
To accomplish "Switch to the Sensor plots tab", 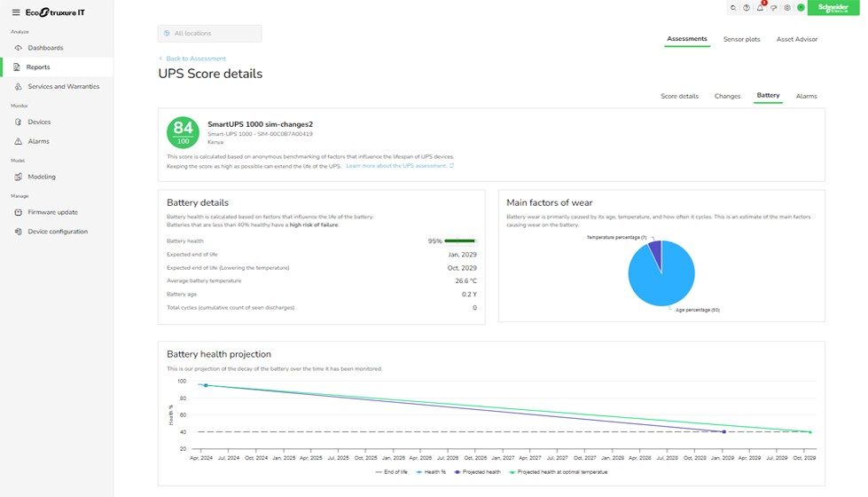I will (741, 39).
